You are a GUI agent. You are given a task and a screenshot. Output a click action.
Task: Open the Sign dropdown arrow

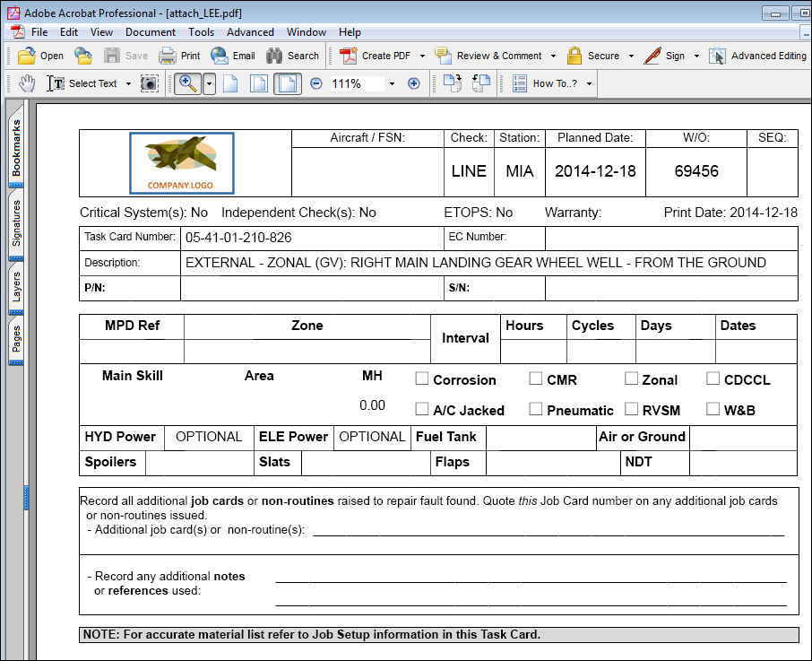coord(696,56)
